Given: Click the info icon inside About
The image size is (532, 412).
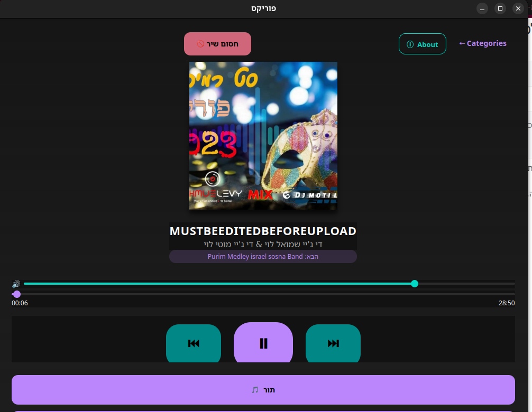Looking at the screenshot, I should (410, 44).
